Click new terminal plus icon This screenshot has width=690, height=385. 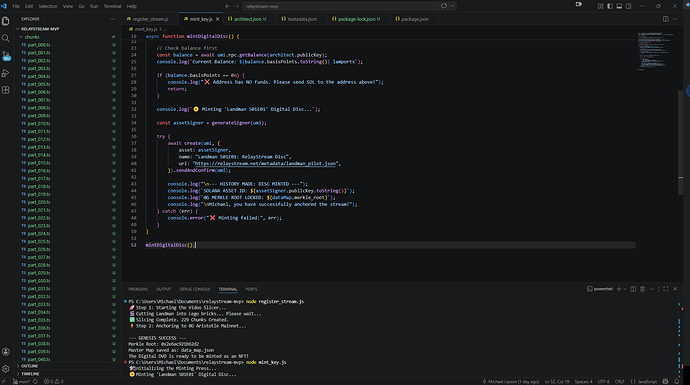(619, 289)
